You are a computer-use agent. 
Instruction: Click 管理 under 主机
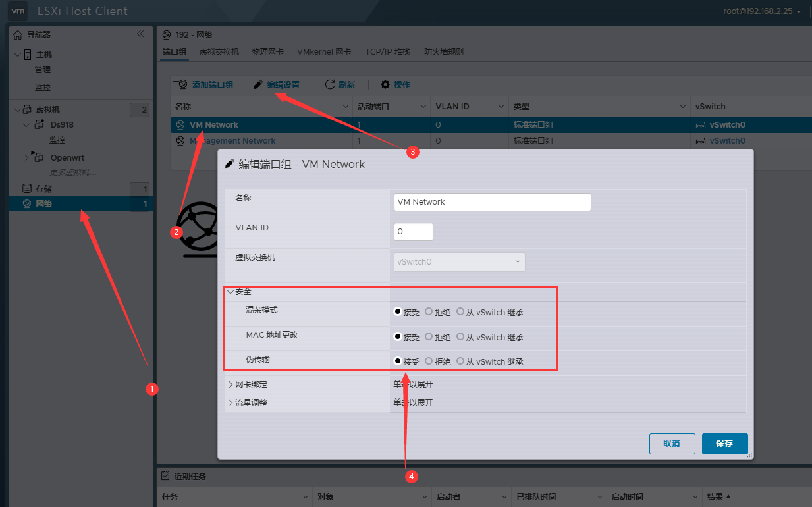click(43, 70)
